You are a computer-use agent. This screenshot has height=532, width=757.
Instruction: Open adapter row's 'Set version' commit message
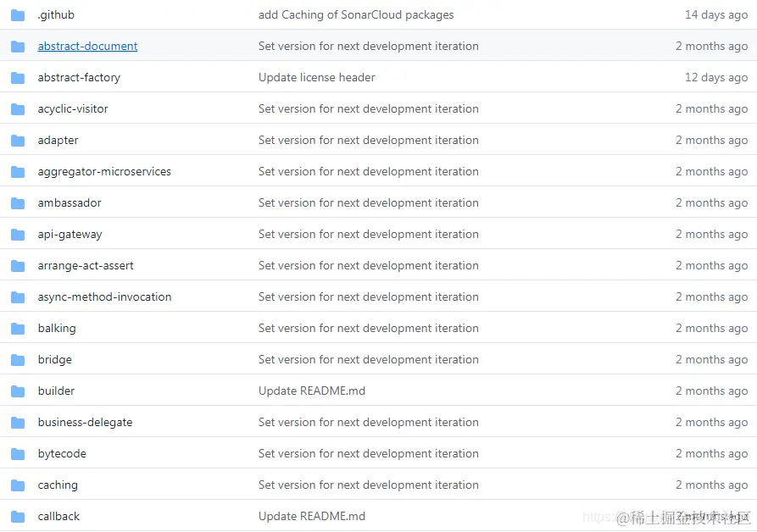[369, 141]
